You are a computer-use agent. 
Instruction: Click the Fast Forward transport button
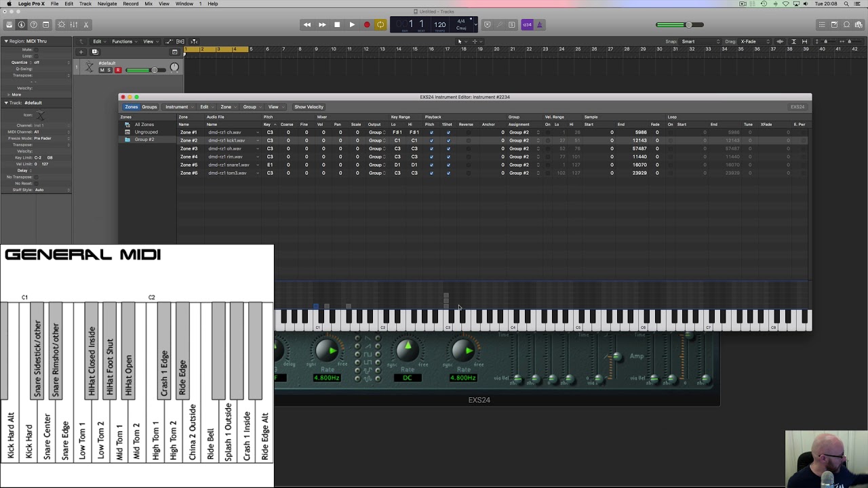tap(322, 25)
